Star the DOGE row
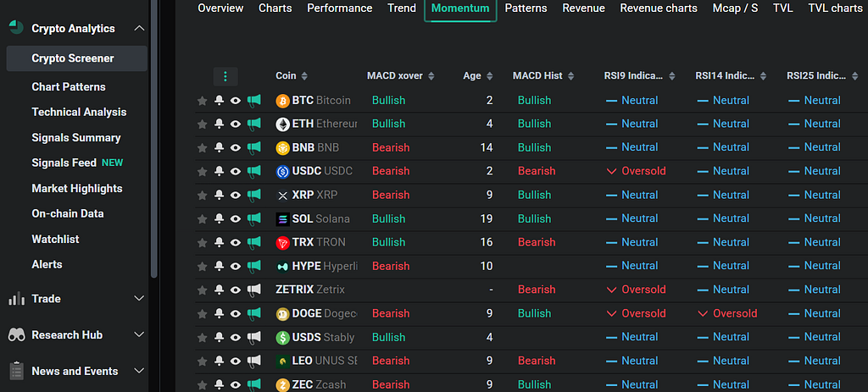This screenshot has height=392, width=868. (202, 313)
